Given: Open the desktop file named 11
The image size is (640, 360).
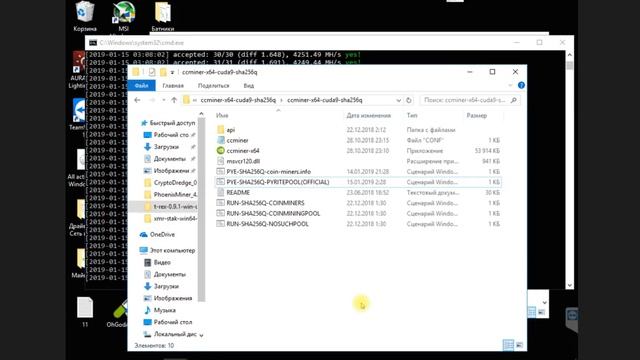Looking at the screenshot, I should [85, 312].
